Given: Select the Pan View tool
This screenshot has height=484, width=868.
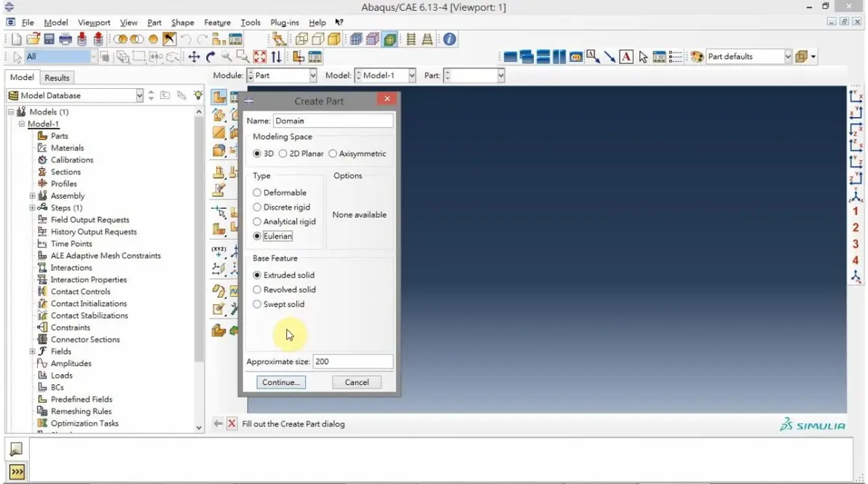Looking at the screenshot, I should tap(194, 57).
